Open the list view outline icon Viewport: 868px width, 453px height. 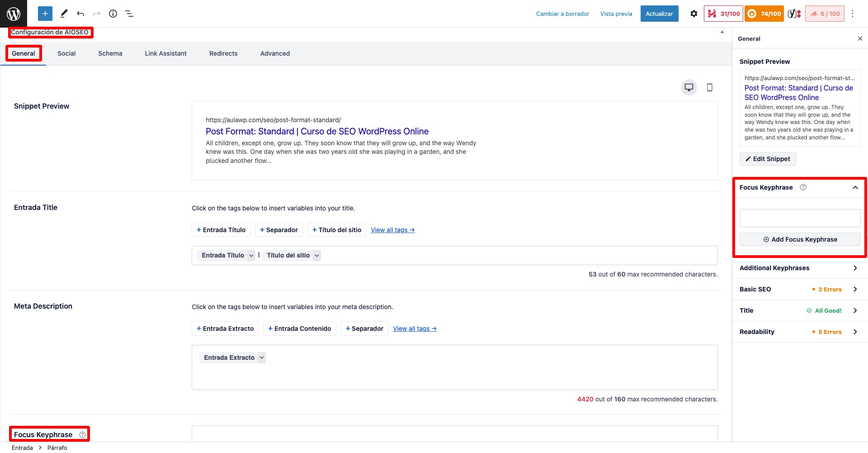pos(129,14)
